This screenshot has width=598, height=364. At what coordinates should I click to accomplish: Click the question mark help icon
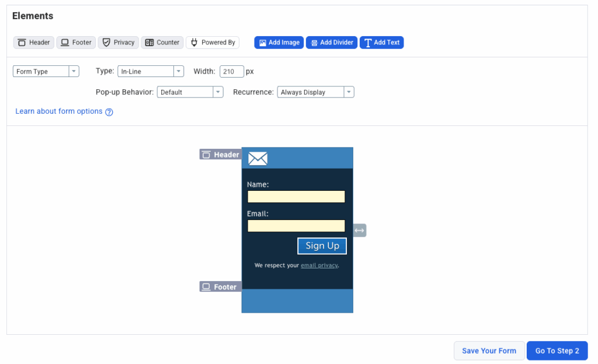click(109, 112)
